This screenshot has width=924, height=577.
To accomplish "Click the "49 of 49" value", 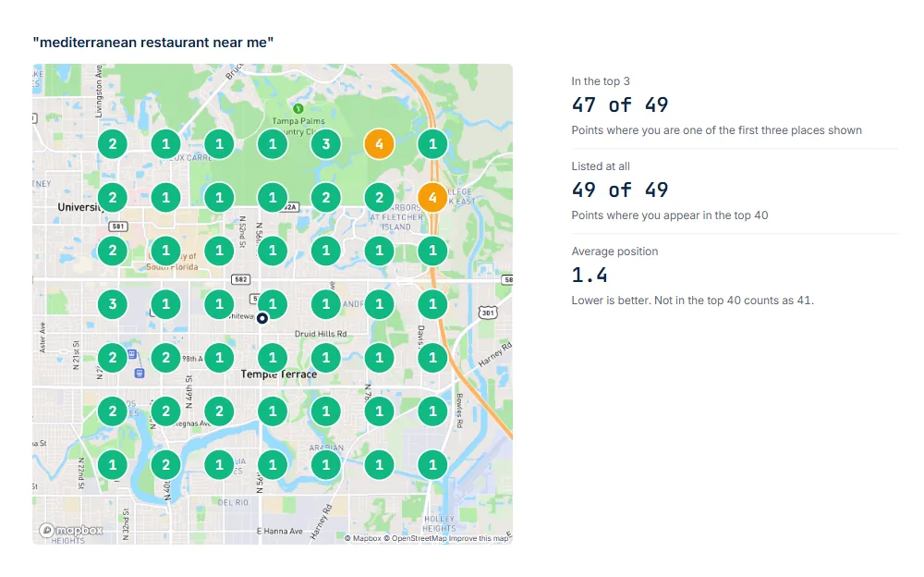I will pos(620,190).
